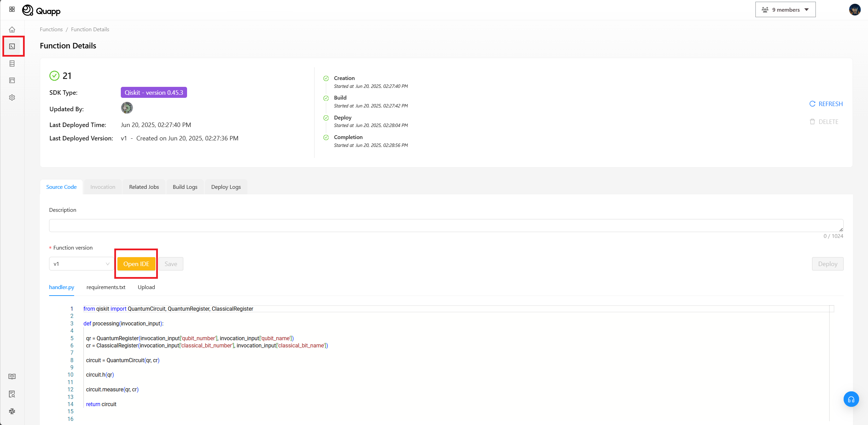Open the Deploy Logs tab

tap(225, 187)
